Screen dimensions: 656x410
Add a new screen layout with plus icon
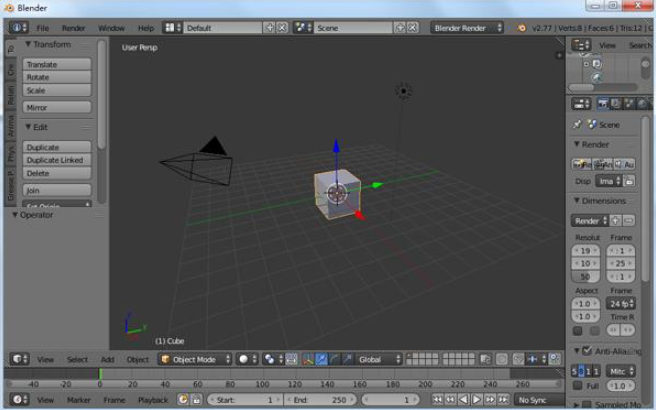pyautogui.click(x=269, y=28)
